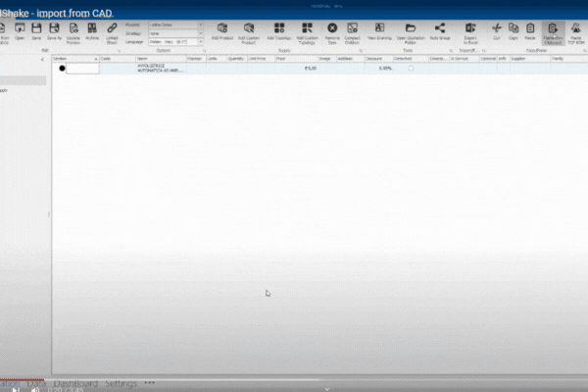Click the Add Custom Product icon
This screenshot has width=588, height=392.
[x=249, y=28]
